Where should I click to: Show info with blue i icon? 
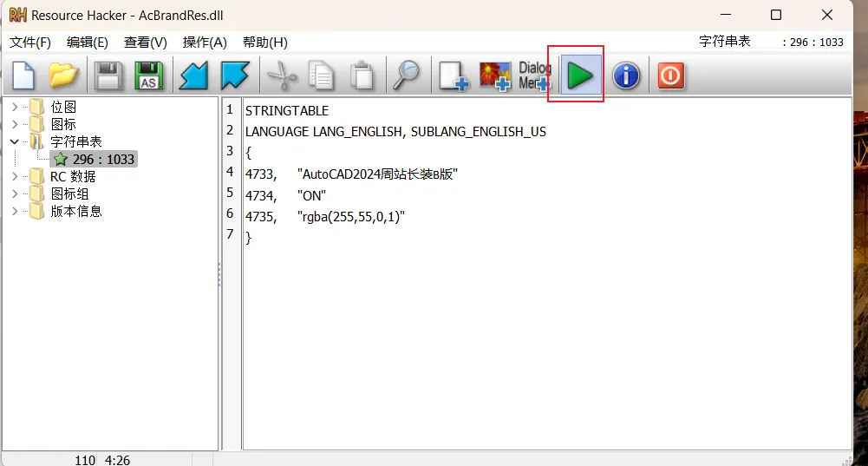(626, 75)
